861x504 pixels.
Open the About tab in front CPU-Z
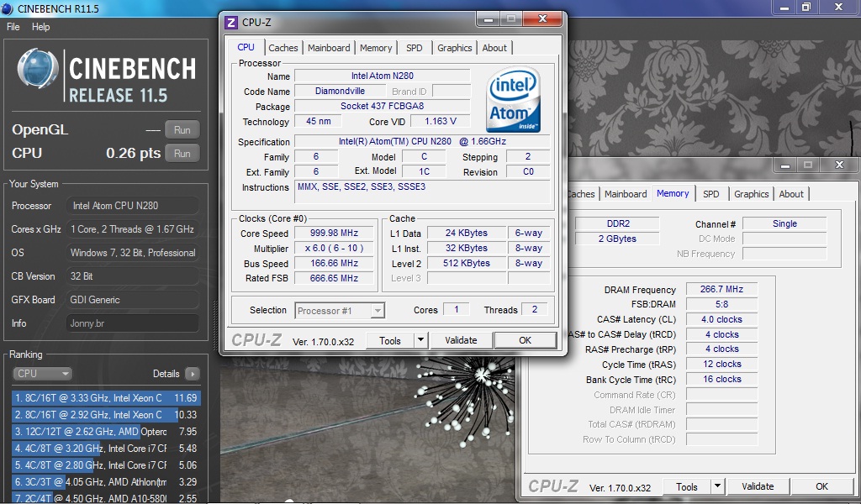point(494,48)
